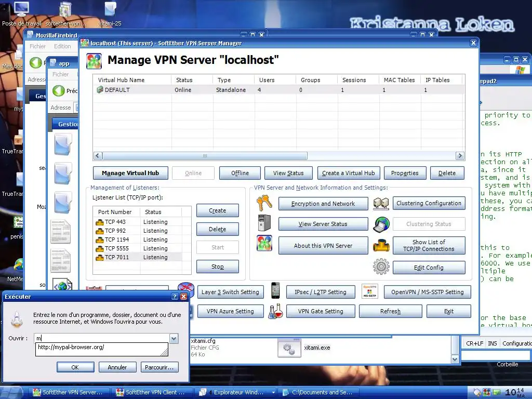Click the server tower icon beside View Server Status
This screenshot has width=532, height=399.
coord(264,223)
